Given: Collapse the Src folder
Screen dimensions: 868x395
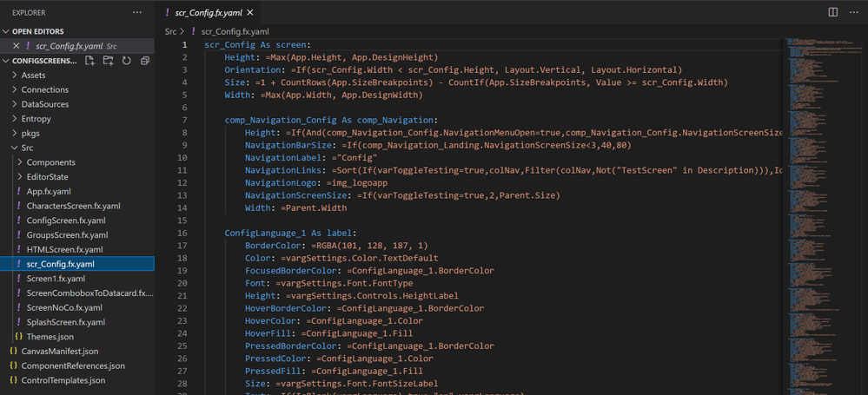Looking at the screenshot, I should pos(27,148).
